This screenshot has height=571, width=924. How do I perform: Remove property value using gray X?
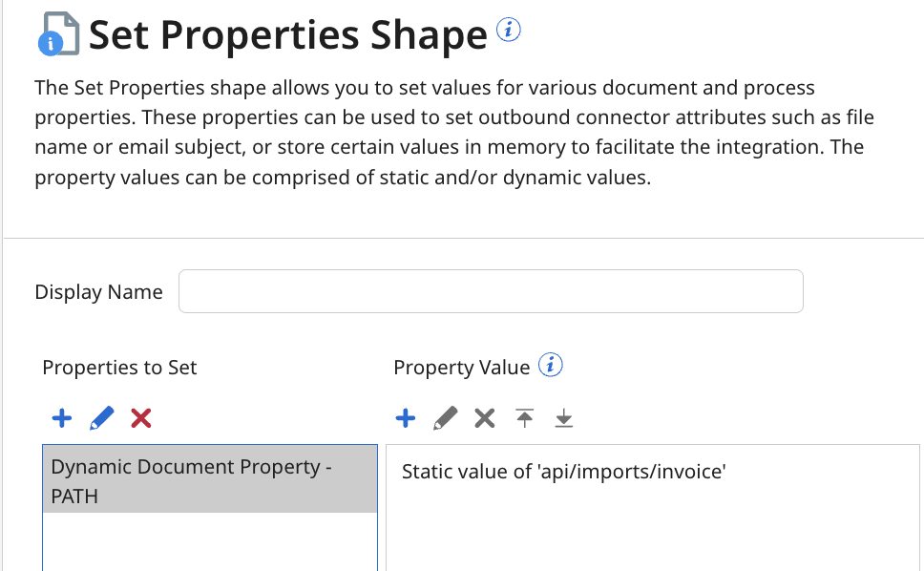point(485,417)
